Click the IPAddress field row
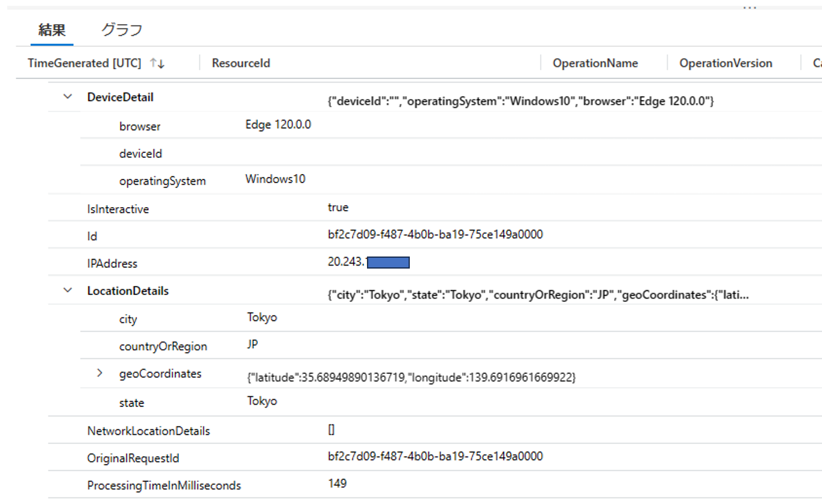The width and height of the screenshot is (822, 504). click(x=113, y=264)
